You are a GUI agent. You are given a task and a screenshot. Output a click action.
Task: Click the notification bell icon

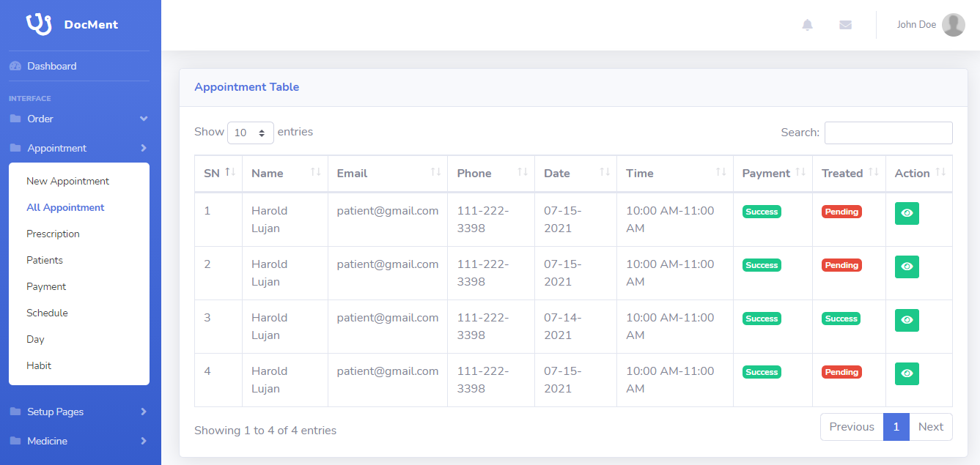coord(807,25)
